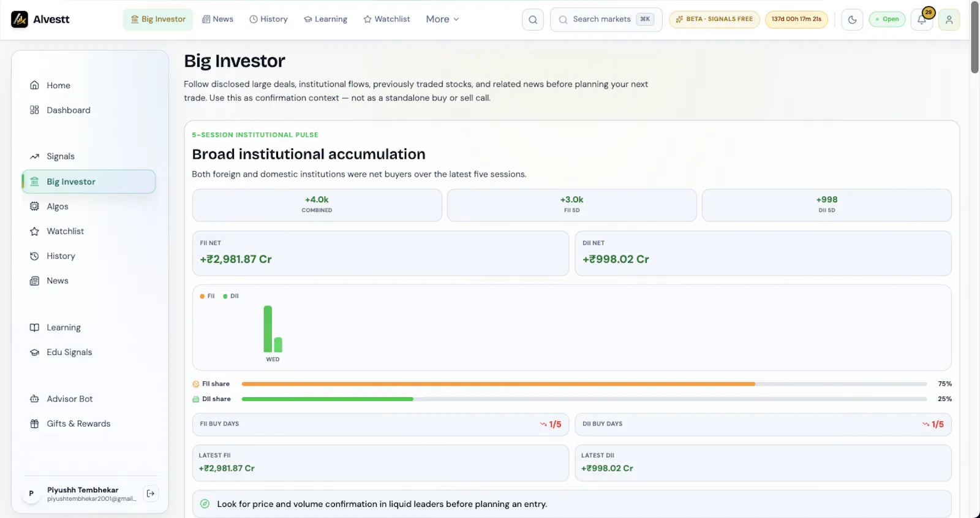Click the Open market status pill
This screenshot has width=980, height=518.
(887, 20)
